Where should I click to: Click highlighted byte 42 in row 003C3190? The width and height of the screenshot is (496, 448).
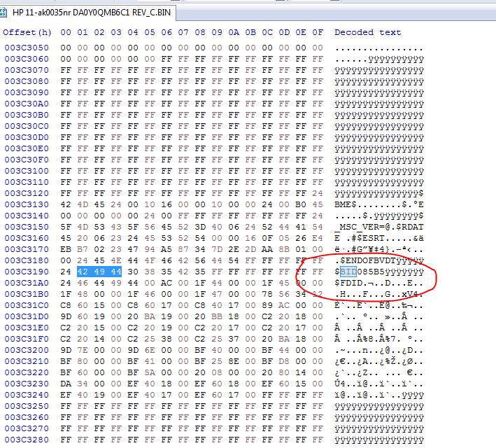(x=83, y=272)
